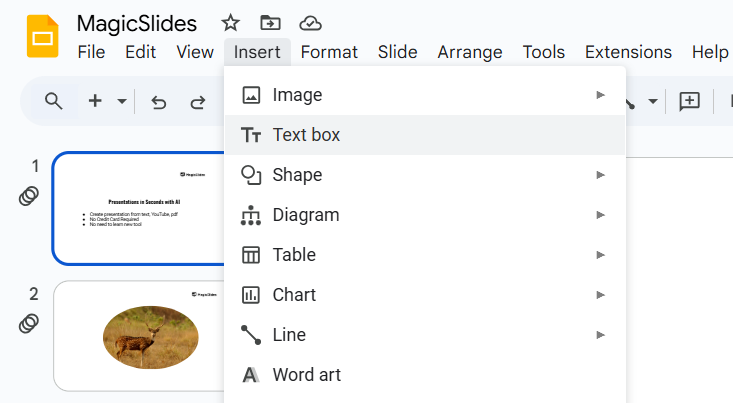Redo the last action

(198, 101)
